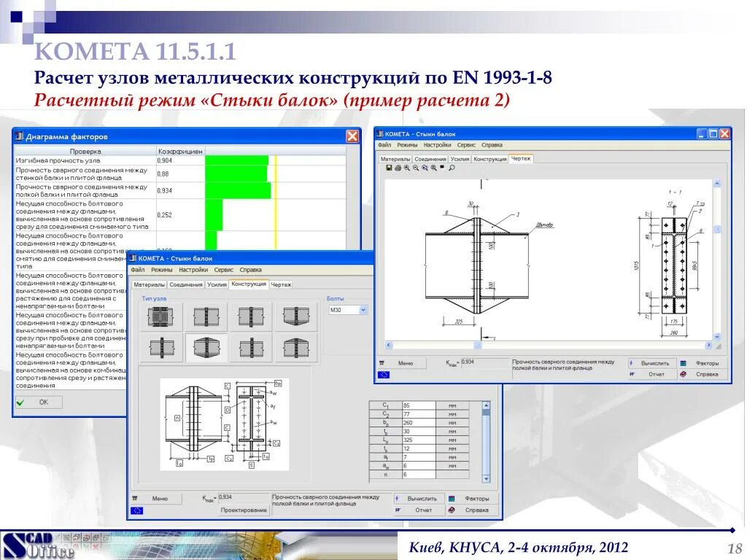Click green bar for coefficient 0,252

pos(214,215)
